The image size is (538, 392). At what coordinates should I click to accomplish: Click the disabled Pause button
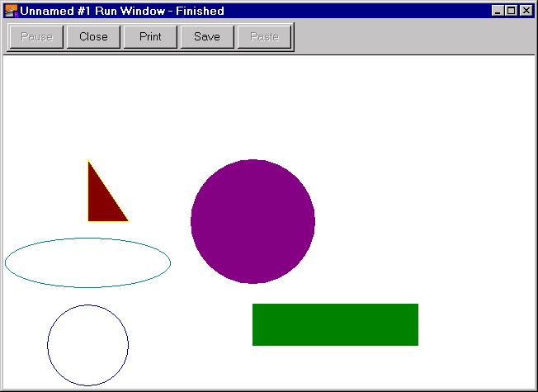36,37
